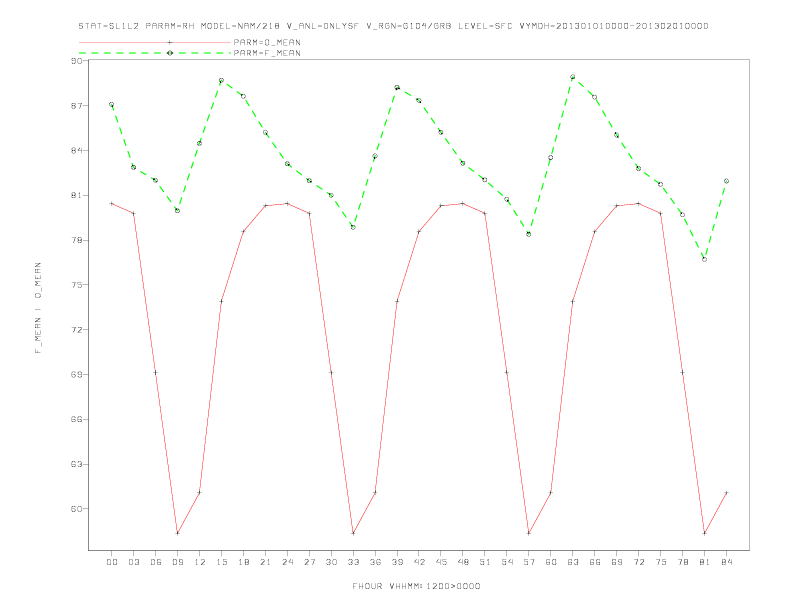
Task: Click the x-axis tick label 54
Action: pos(507,562)
